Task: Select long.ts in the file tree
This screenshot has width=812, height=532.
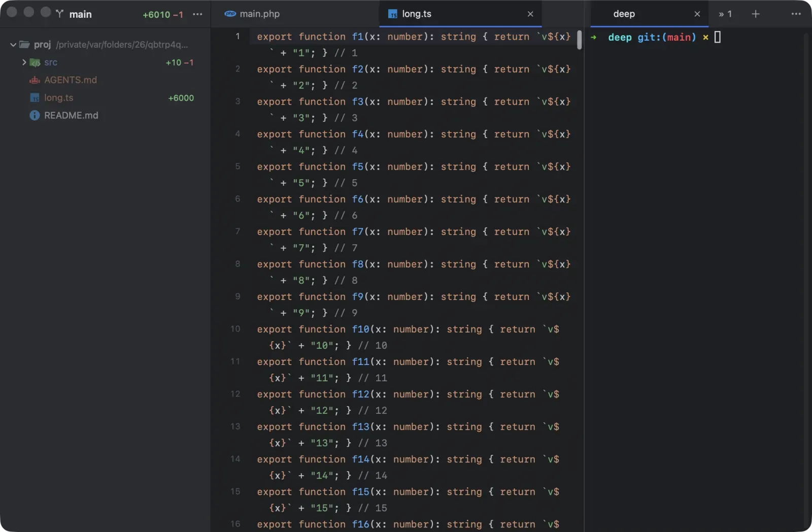Action: [58, 97]
